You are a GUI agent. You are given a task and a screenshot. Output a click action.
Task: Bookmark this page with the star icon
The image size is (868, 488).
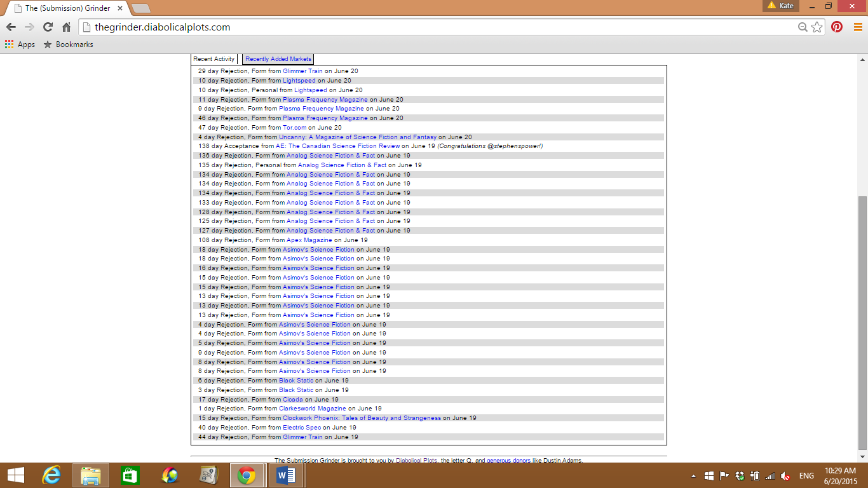(x=817, y=27)
